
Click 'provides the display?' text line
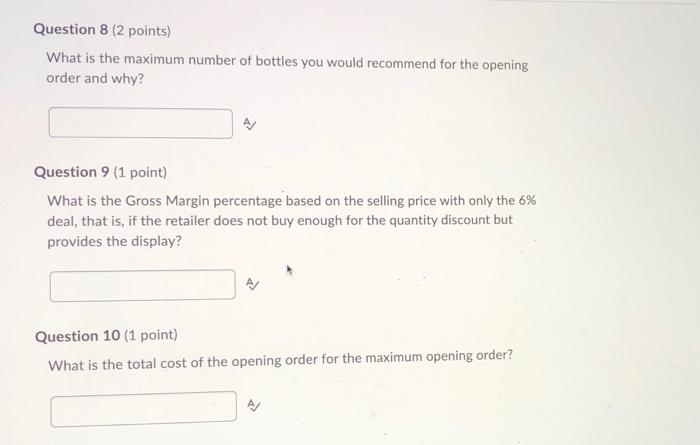(x=115, y=241)
